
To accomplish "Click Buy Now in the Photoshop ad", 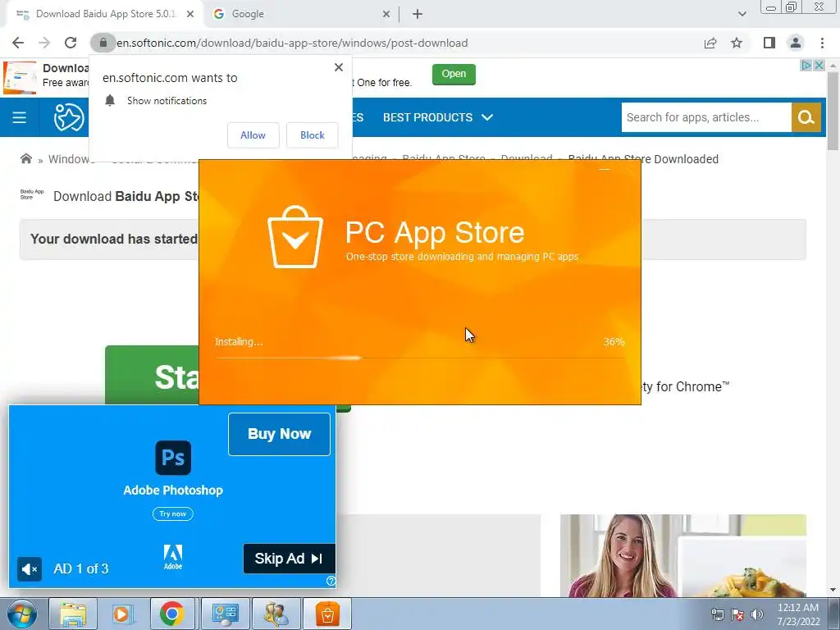I will (x=279, y=434).
